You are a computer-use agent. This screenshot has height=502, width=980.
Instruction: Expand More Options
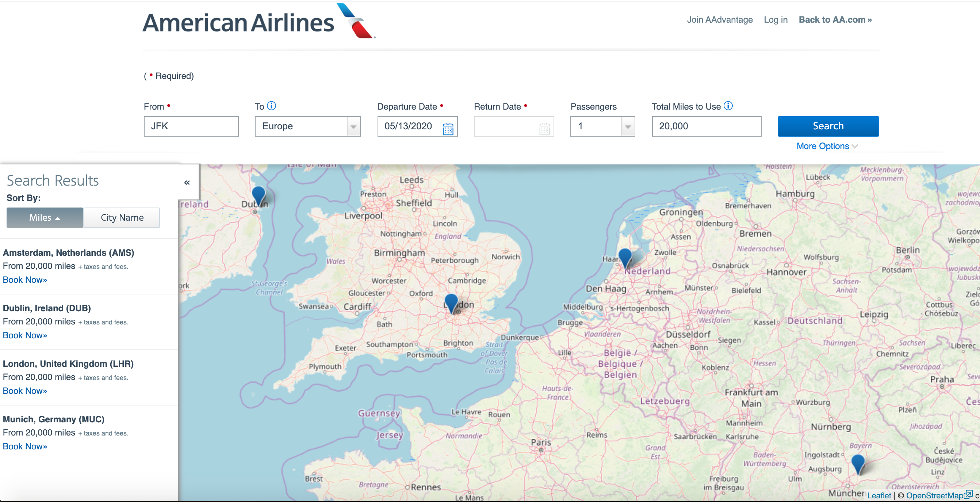(827, 146)
